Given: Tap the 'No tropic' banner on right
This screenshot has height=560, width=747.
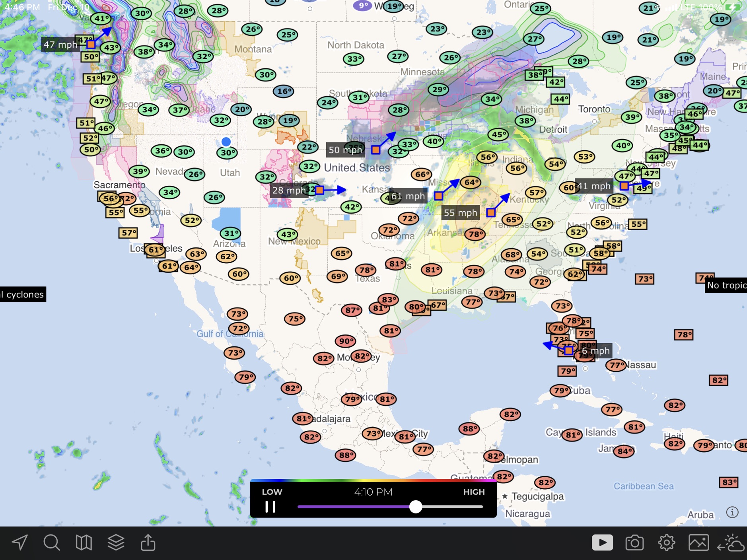Looking at the screenshot, I should click(726, 285).
